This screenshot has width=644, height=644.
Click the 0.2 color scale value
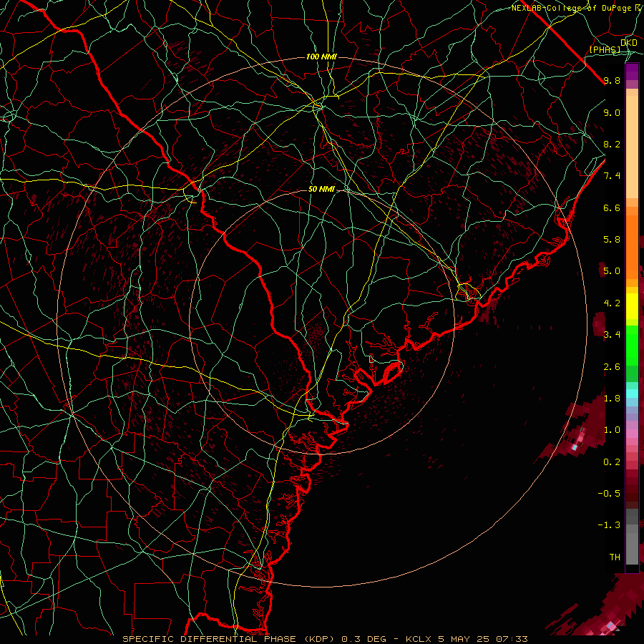612,462
